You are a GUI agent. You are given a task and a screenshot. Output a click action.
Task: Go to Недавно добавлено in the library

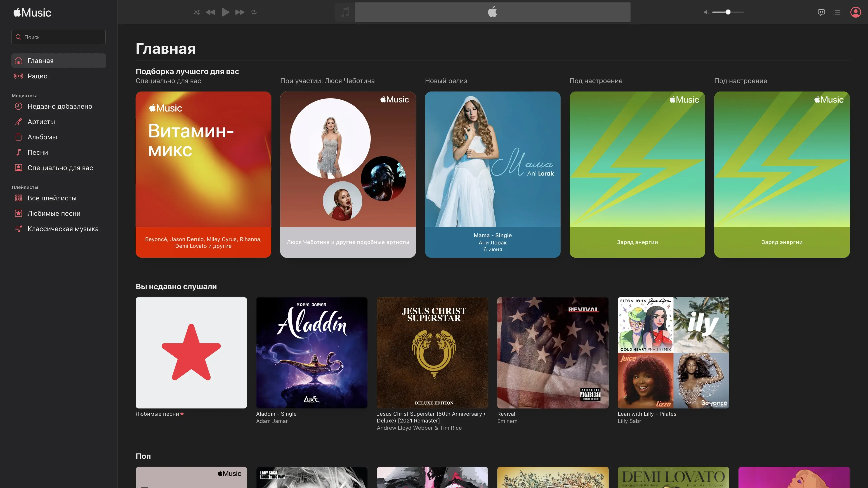click(60, 106)
